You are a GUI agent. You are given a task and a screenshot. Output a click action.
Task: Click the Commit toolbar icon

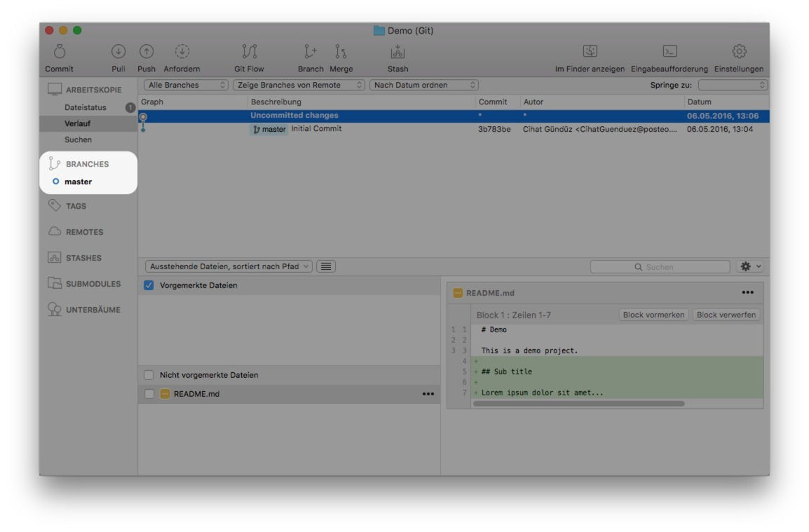[x=60, y=52]
